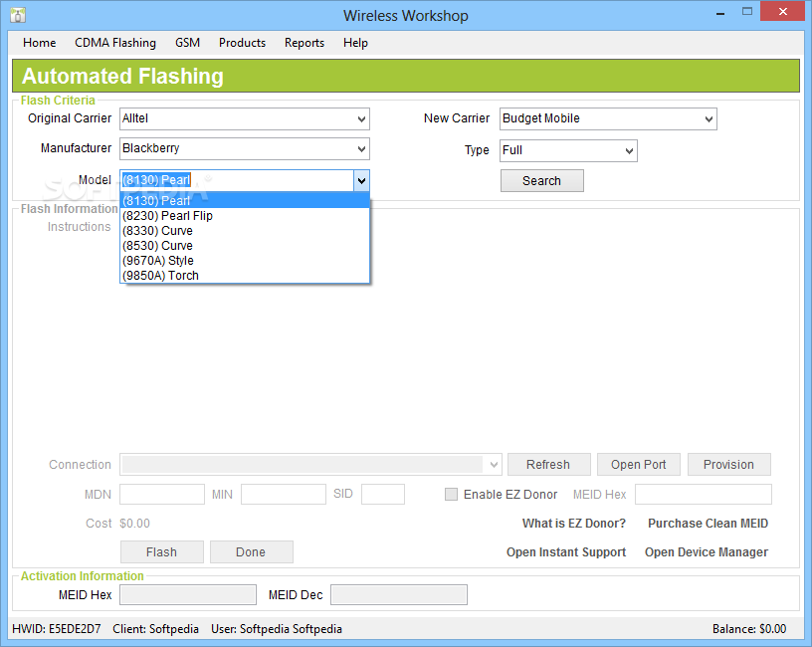Open Device Manager link
Image resolution: width=812 pixels, height=647 pixels.
point(707,552)
